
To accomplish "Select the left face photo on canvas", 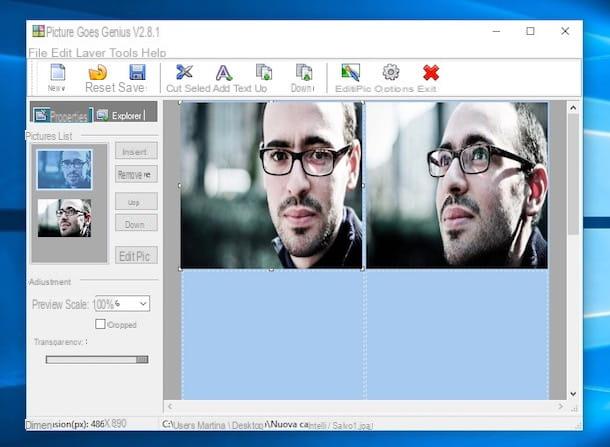I will tap(271, 185).
